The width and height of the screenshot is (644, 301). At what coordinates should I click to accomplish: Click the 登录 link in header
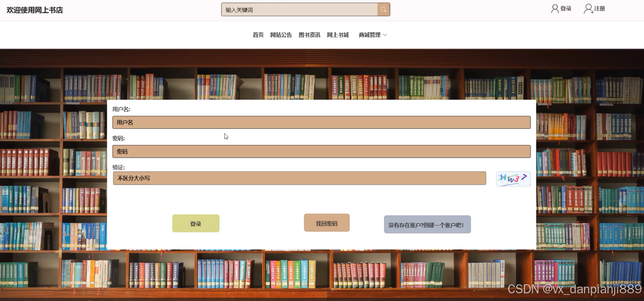click(566, 9)
